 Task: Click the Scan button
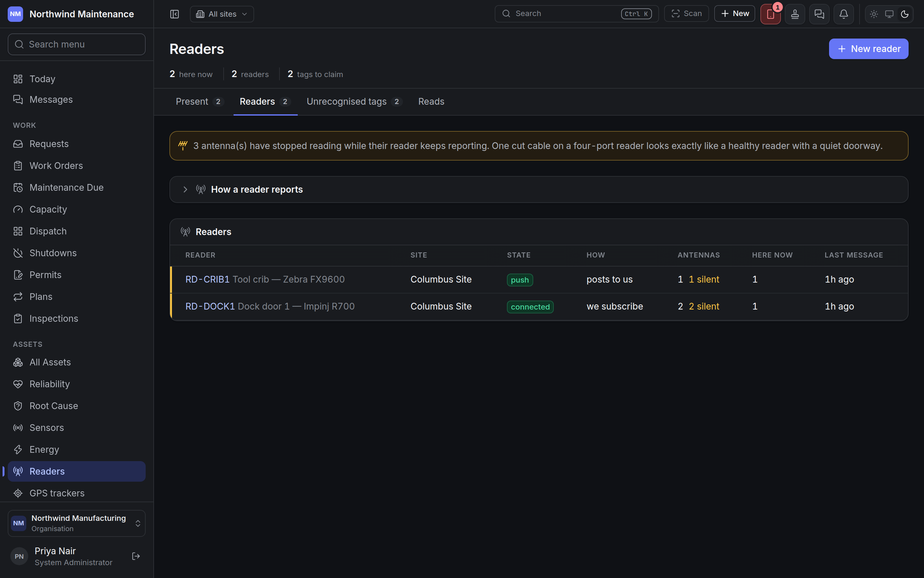click(x=687, y=14)
